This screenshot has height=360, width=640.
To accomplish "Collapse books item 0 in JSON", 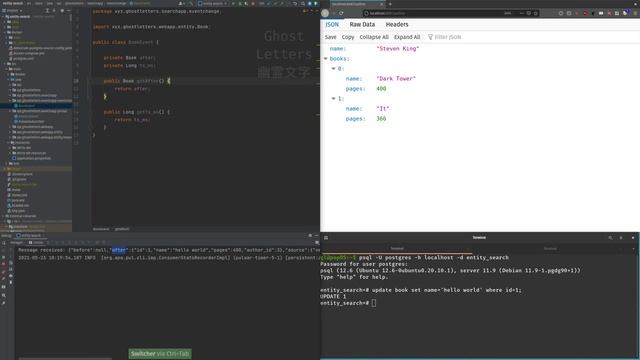I will click(x=333, y=69).
